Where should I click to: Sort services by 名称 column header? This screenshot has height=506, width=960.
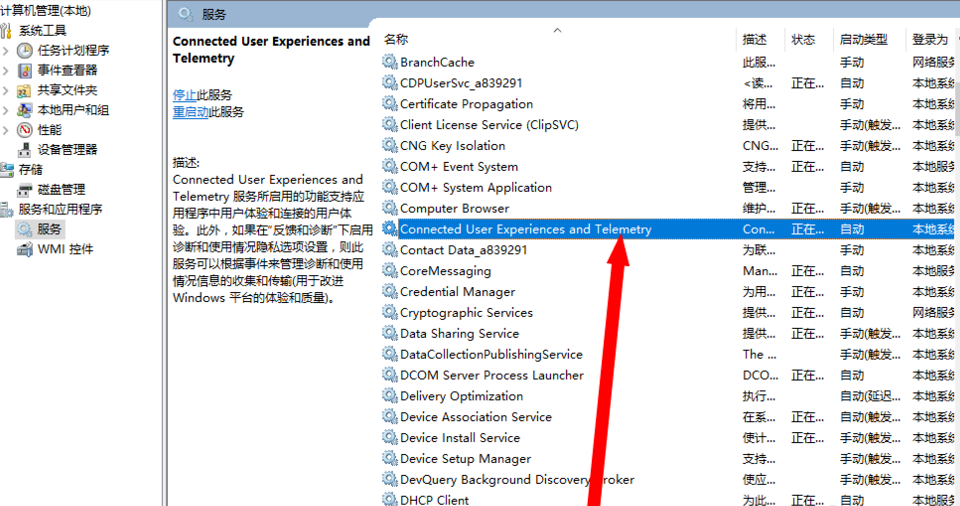coord(396,39)
